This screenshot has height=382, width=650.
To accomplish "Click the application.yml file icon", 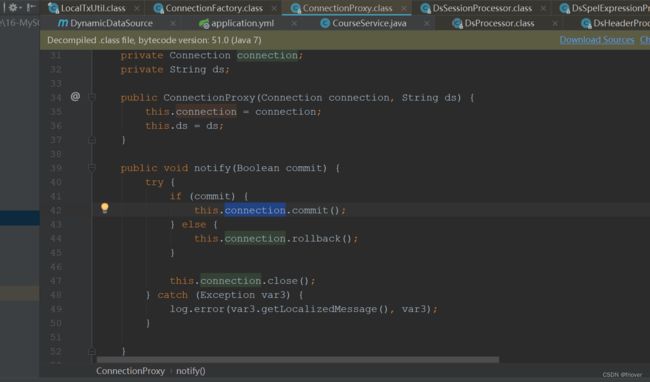I will coord(204,24).
